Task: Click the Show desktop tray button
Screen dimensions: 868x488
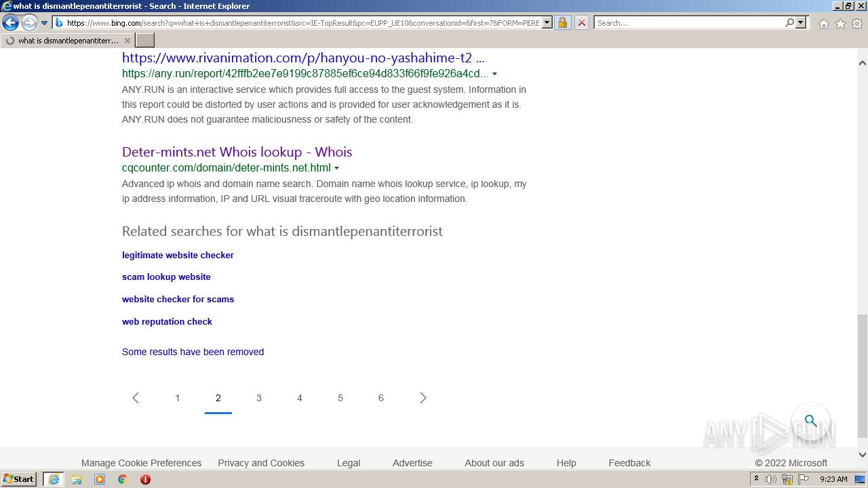Action: (x=861, y=479)
